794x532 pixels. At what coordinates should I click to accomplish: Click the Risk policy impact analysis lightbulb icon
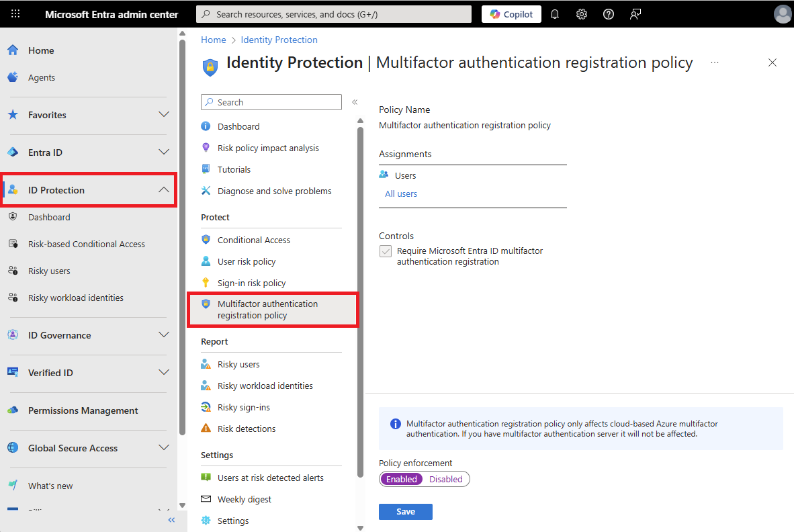pos(206,147)
